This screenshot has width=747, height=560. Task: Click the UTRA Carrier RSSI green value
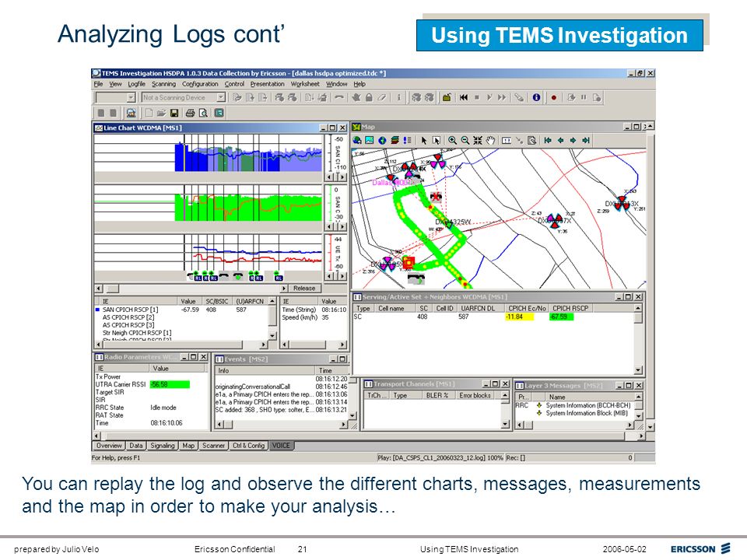pos(170,385)
